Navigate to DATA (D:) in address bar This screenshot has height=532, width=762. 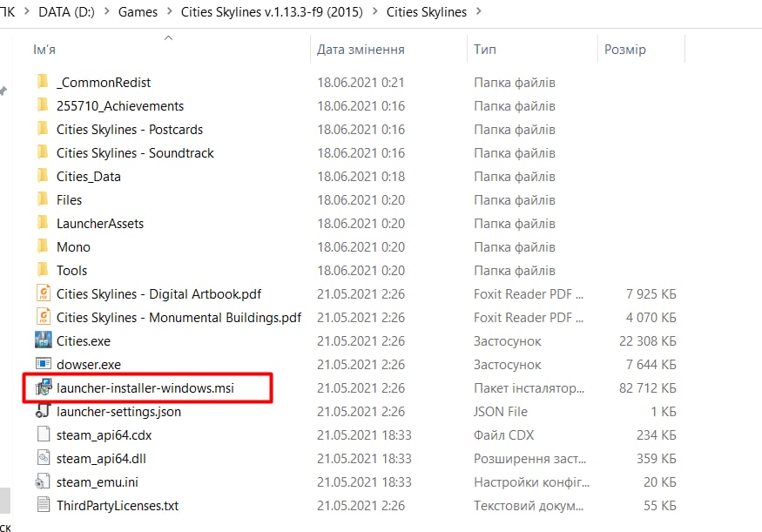pos(66,11)
